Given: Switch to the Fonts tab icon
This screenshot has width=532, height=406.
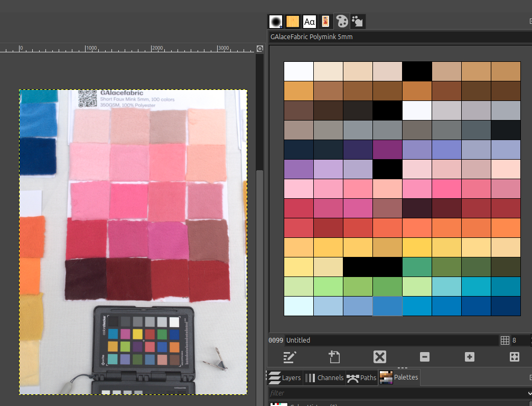Looking at the screenshot, I should click(310, 21).
